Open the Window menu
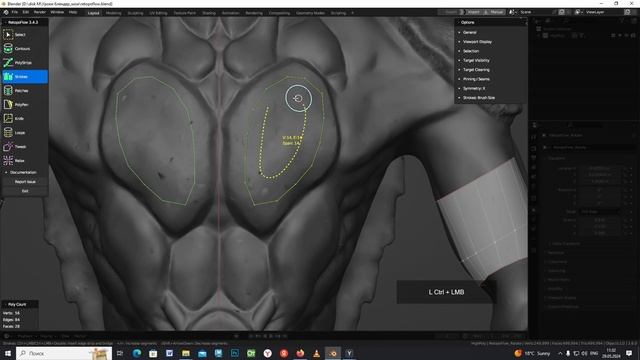The width and height of the screenshot is (640, 360). [57, 12]
